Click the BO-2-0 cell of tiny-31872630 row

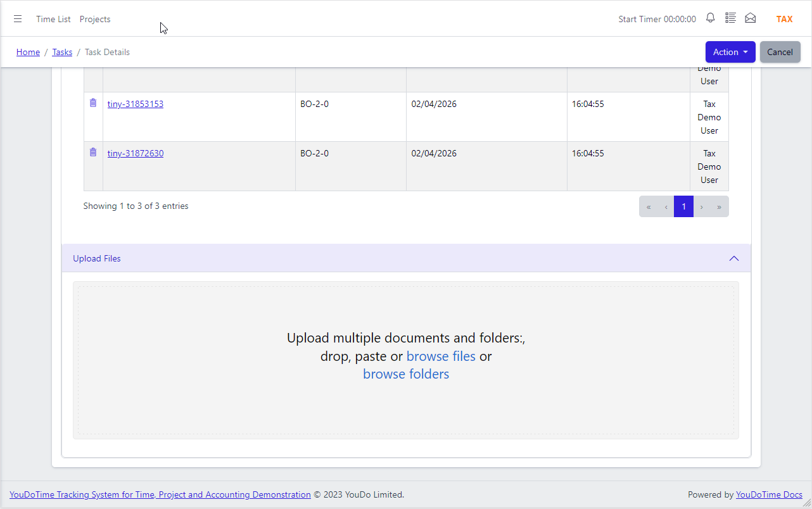coord(351,167)
